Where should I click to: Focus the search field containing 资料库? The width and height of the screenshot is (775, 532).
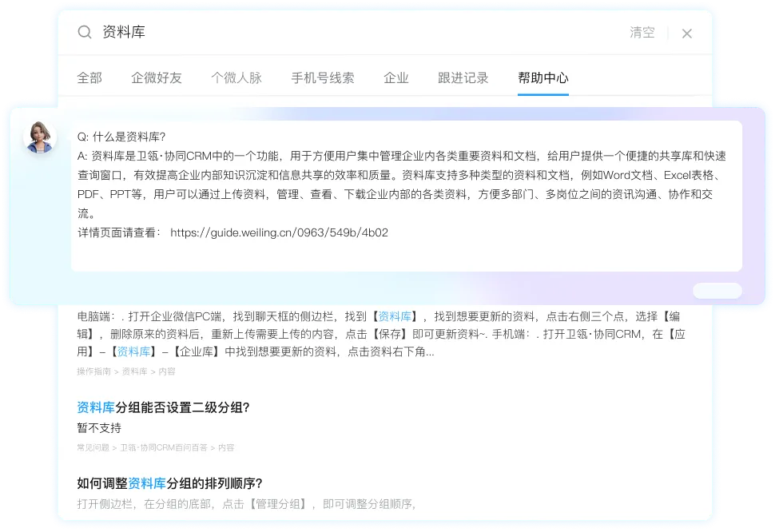pos(360,32)
